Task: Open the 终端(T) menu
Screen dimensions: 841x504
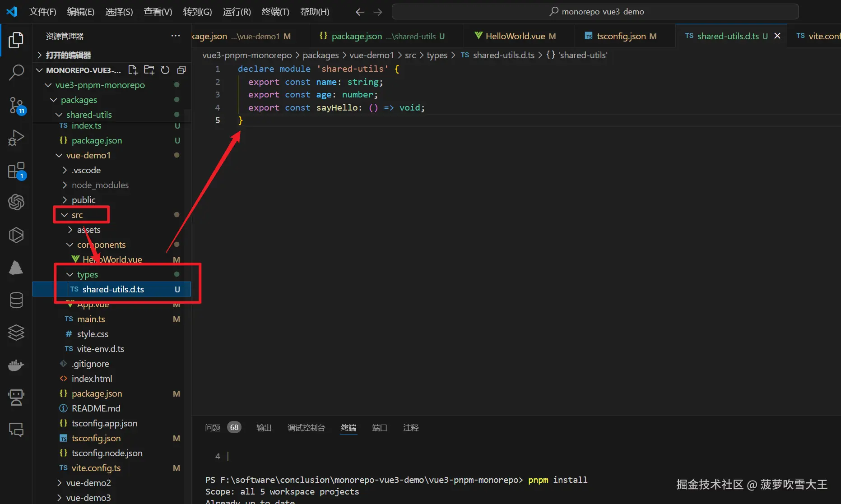Action: [x=275, y=12]
